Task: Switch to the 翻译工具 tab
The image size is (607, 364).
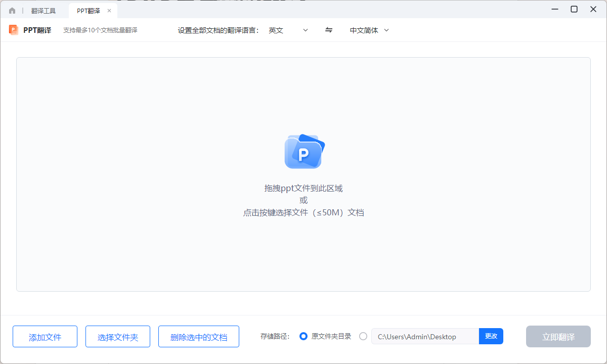Action: point(44,11)
